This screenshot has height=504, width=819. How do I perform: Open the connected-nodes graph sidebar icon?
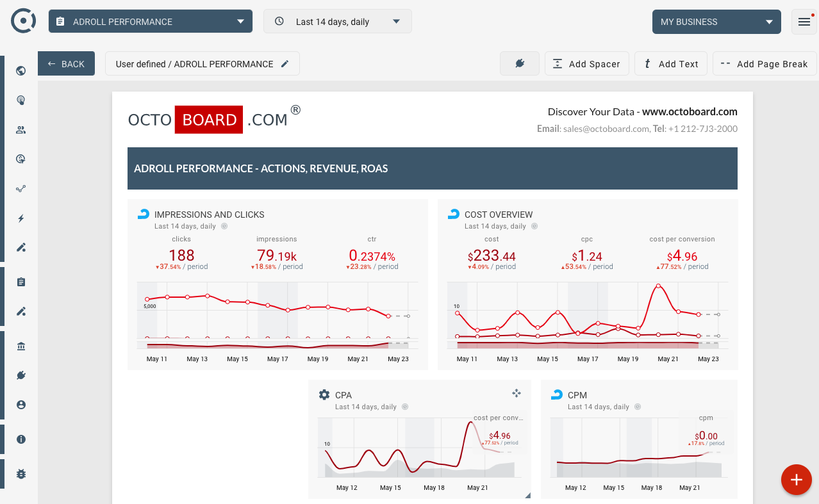coord(21,189)
